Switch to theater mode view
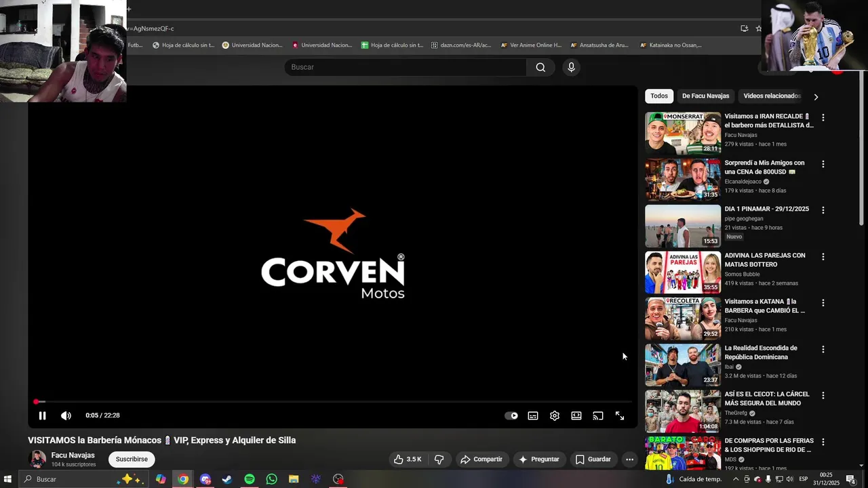The height and width of the screenshot is (488, 868). [x=576, y=415]
